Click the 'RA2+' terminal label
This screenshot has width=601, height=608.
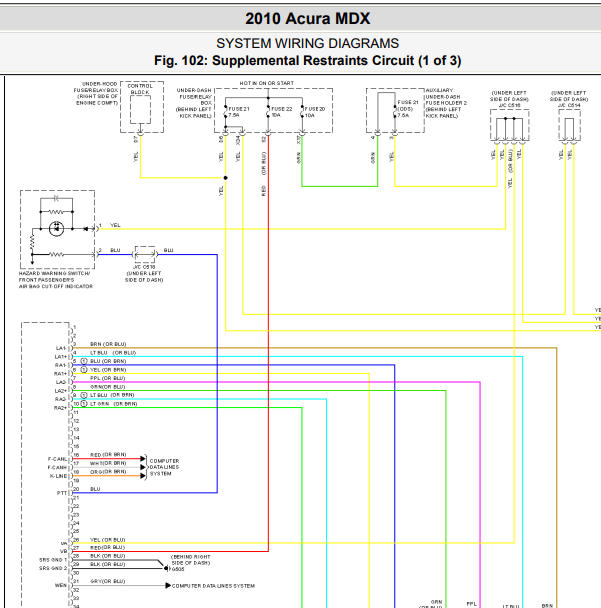60,408
